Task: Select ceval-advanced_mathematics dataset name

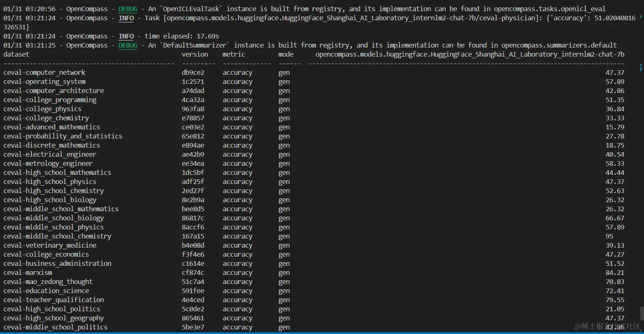Action: pyautogui.click(x=52, y=127)
